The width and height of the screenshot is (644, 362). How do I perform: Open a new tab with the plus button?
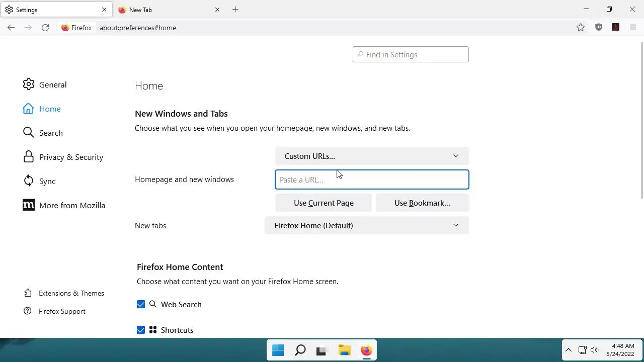click(235, 10)
